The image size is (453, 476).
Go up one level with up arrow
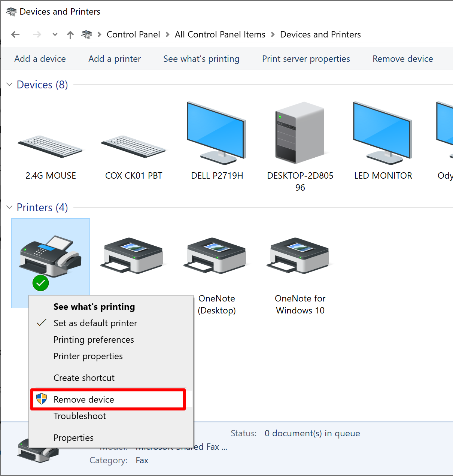70,35
